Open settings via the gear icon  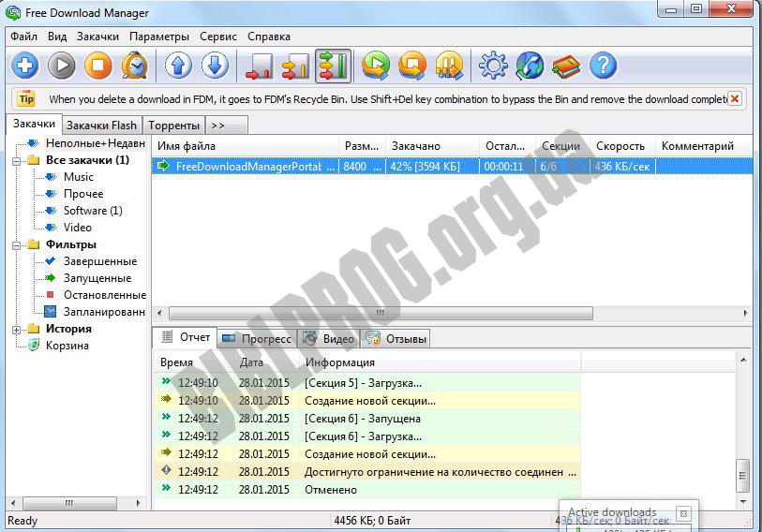493,66
